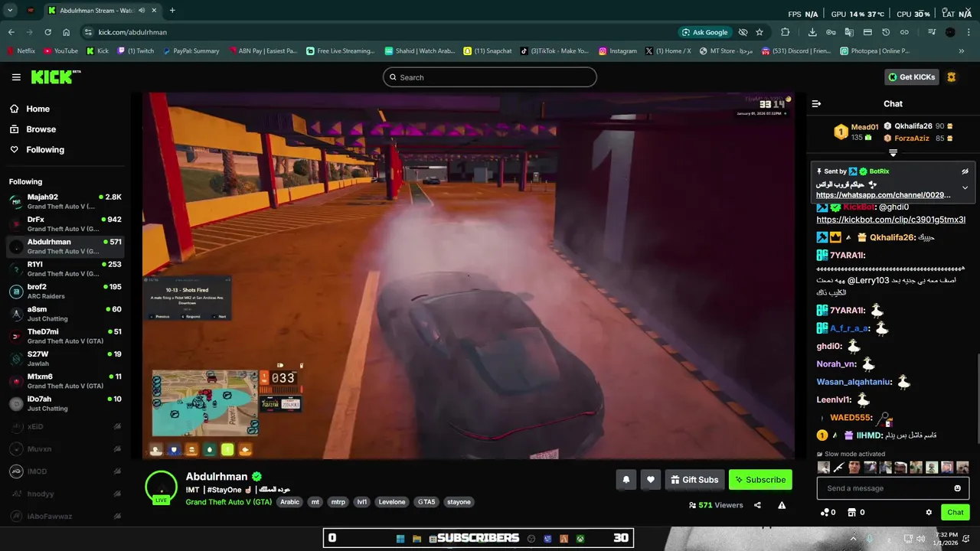Open the Kick hamburger sidebar menu
This screenshot has height=551, width=980.
click(16, 77)
